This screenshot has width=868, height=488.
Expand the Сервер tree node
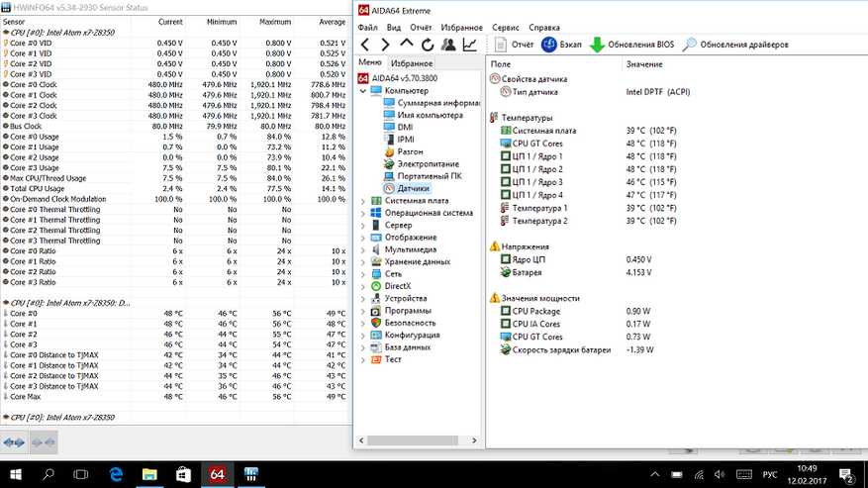click(x=363, y=225)
